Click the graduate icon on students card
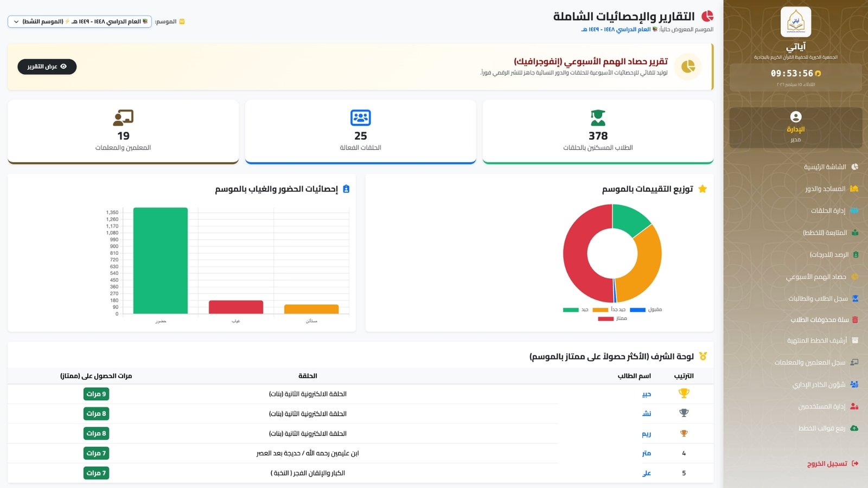The height and width of the screenshot is (488, 868). point(598,118)
